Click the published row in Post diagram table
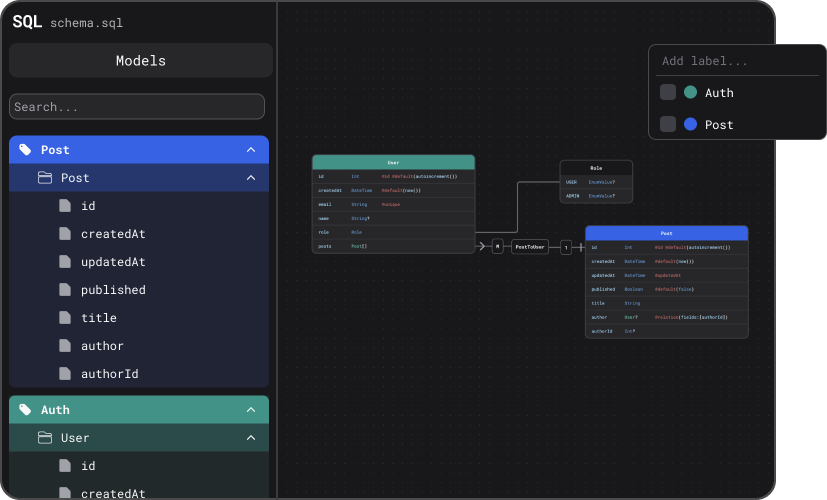Image resolution: width=827 pixels, height=500 pixels. 667,289
